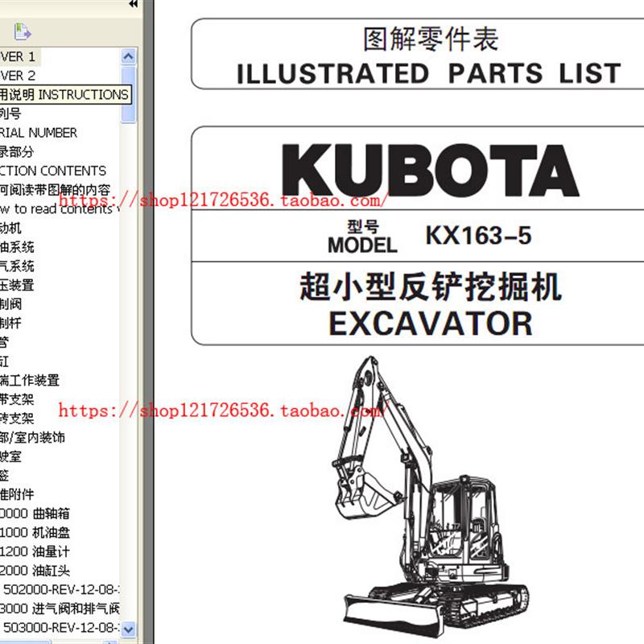Select the 油系统 bookmark
The image size is (644, 644).
[x=17, y=247]
